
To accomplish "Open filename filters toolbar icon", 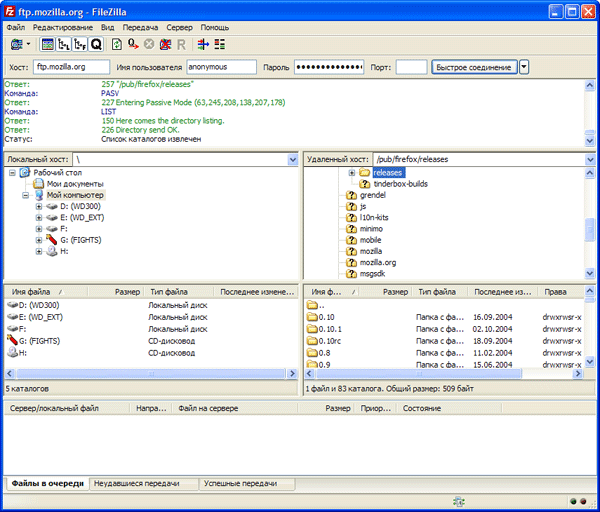I will coord(203,44).
